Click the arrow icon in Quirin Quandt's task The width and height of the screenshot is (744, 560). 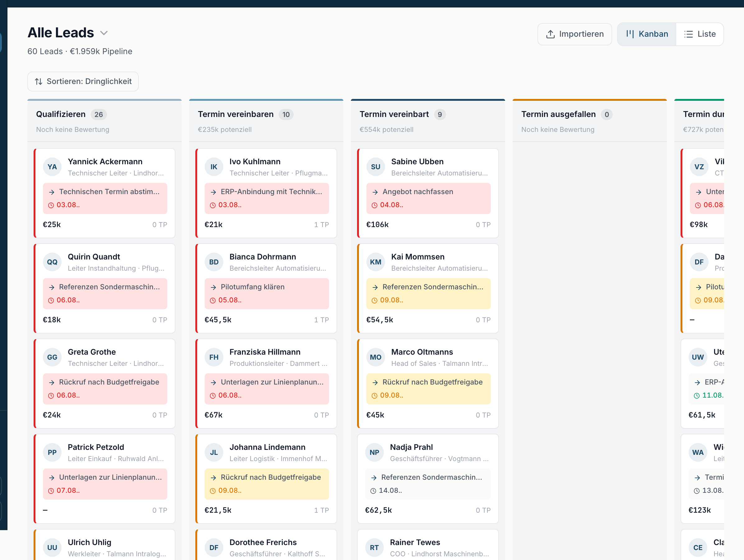click(51, 287)
